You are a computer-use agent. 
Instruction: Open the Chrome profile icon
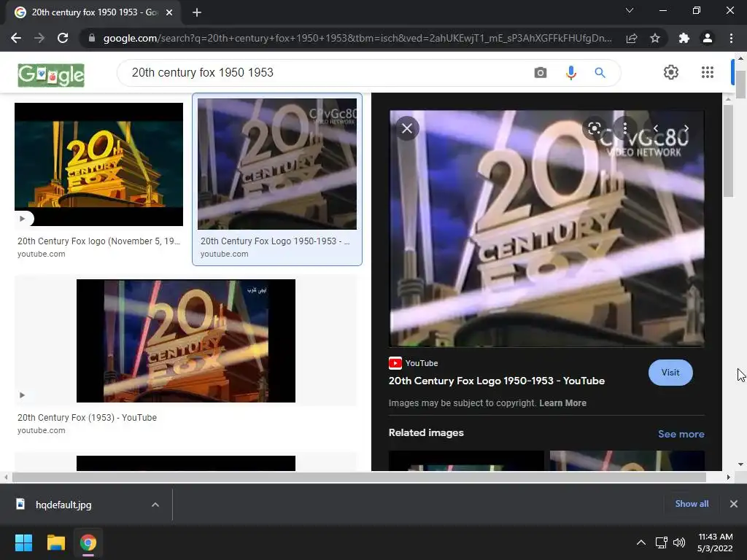[708, 38]
